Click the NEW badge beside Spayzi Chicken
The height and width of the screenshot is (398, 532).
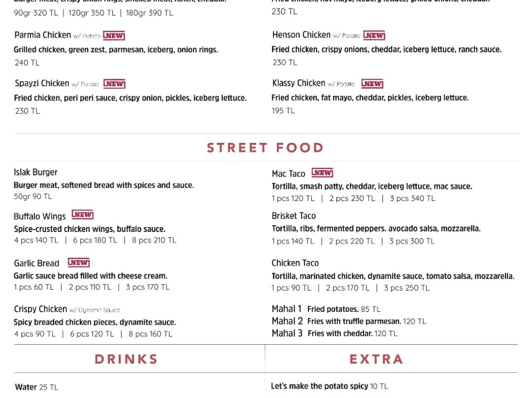click(x=114, y=84)
